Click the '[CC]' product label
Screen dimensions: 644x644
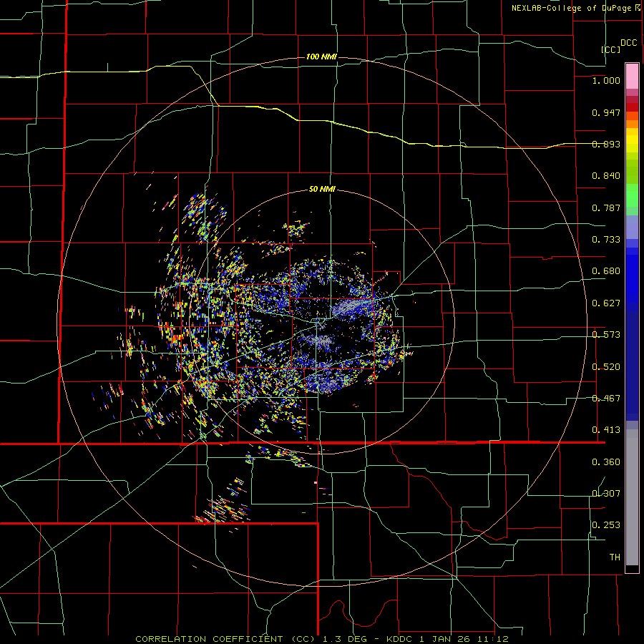point(611,49)
